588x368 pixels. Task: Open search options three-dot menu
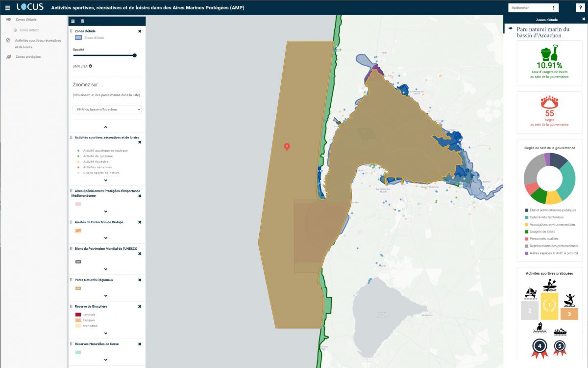tap(553, 8)
